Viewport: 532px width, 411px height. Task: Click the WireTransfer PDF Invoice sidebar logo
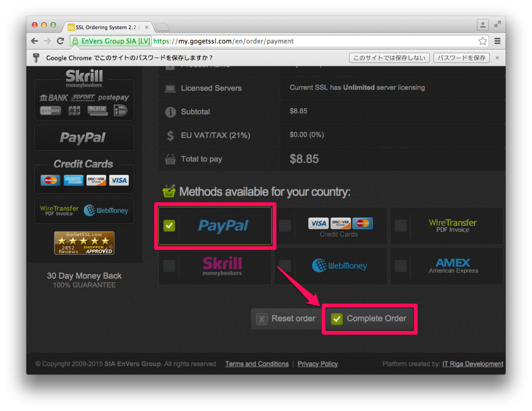coord(59,210)
